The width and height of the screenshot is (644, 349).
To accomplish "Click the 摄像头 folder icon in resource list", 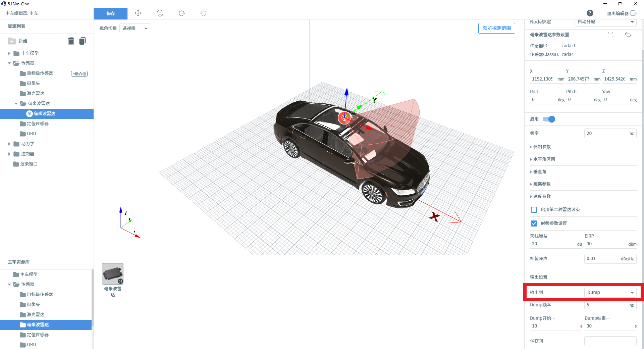I will [x=23, y=84].
